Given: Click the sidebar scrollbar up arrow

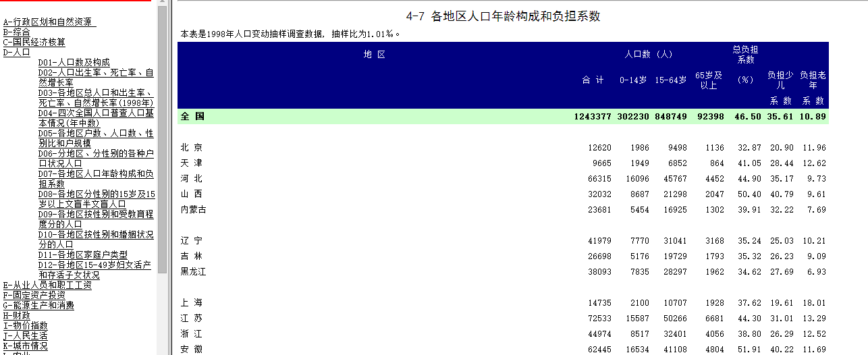Looking at the screenshot, I should point(162,3).
